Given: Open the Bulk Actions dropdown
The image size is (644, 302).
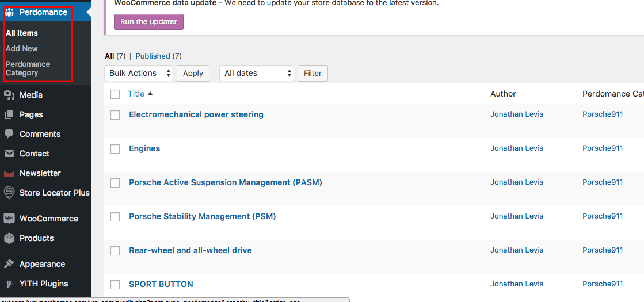Looking at the screenshot, I should click(x=139, y=73).
